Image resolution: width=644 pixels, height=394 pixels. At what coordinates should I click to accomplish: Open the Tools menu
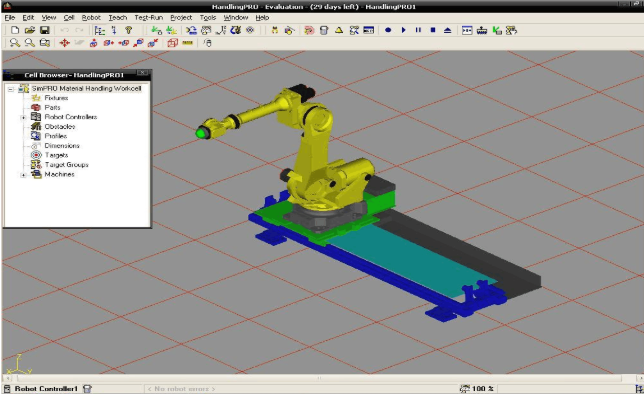tap(208, 18)
